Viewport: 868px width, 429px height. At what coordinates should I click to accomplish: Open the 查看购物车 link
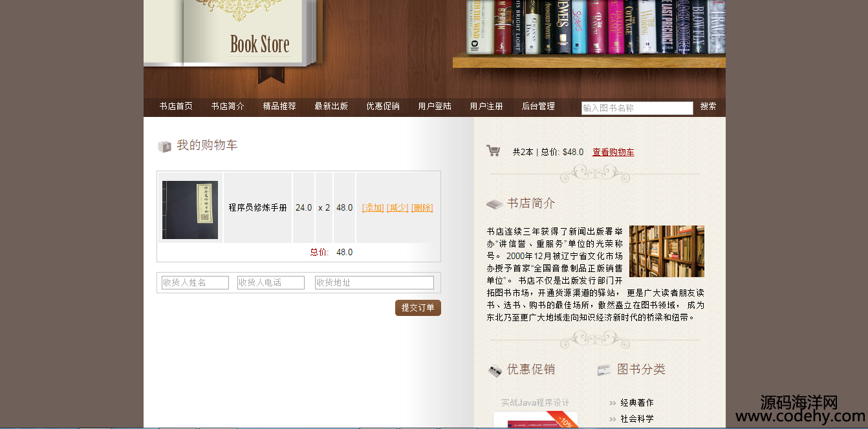(613, 152)
